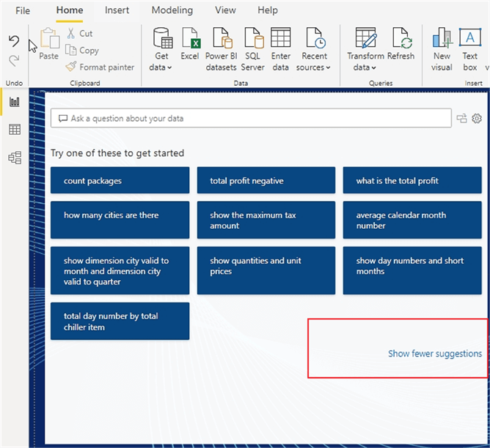
Task: Select the Cut scissors command
Action: pos(80,34)
